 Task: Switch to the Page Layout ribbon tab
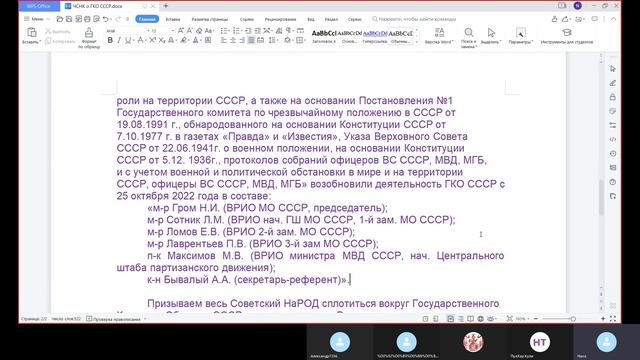(x=210, y=19)
